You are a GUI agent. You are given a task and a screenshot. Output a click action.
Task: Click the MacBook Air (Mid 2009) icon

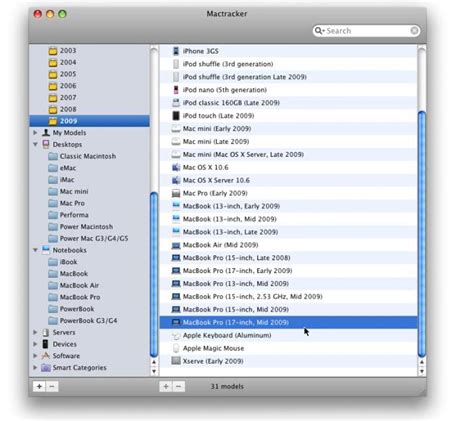coord(176,245)
